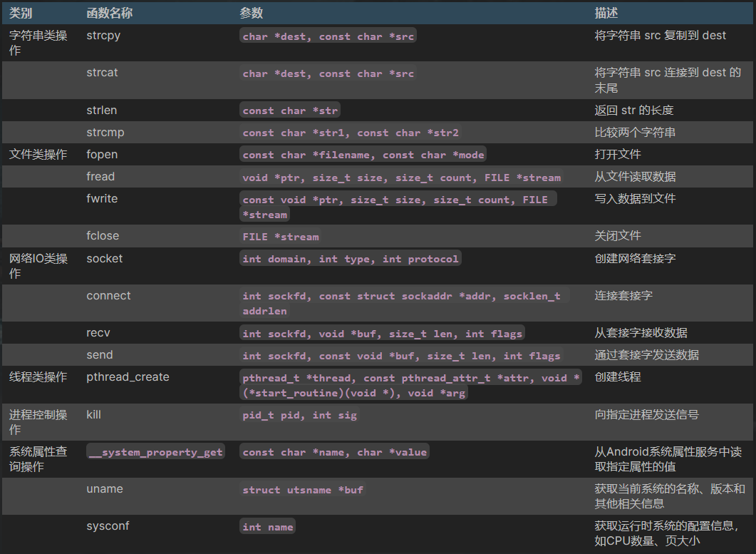Viewport: 756px width, 554px height.
Task: Select the connect function name
Action: click(108, 296)
